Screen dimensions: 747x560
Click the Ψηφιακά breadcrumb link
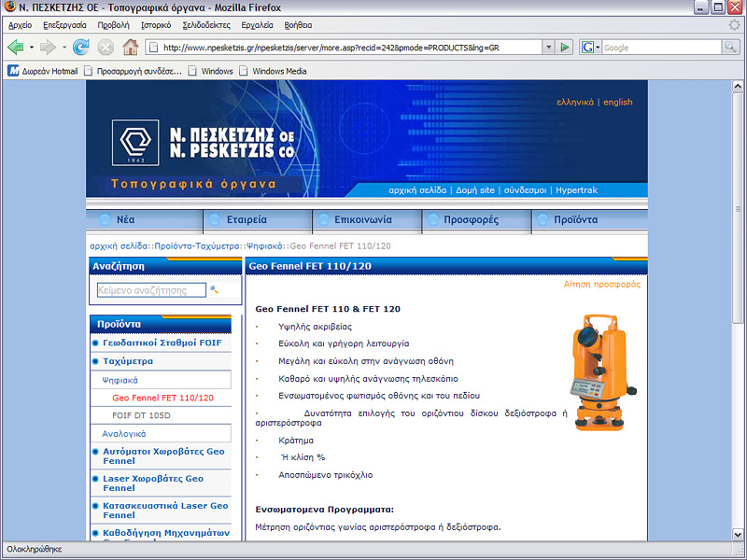pos(264,246)
